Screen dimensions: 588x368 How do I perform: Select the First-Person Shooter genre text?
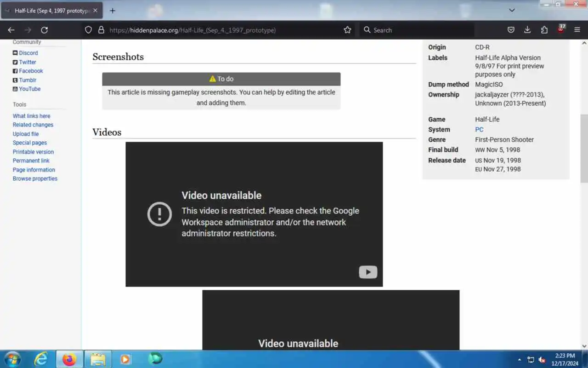click(504, 139)
